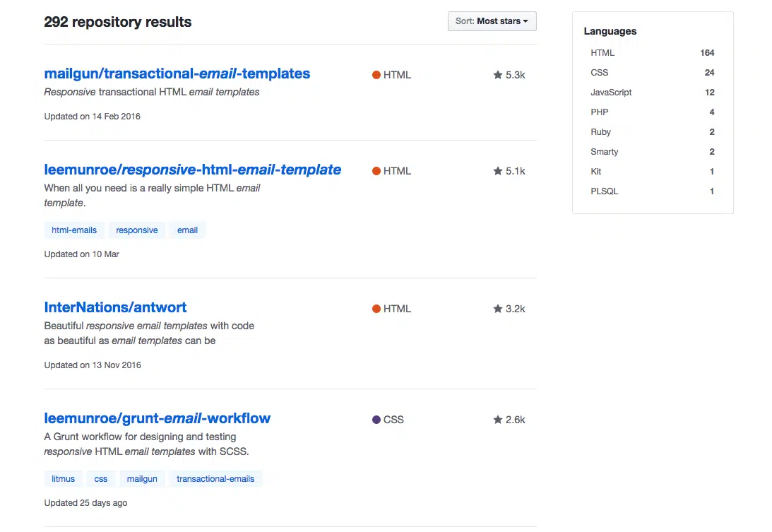Open leemunroe/grunt-email-workflow repository
Image resolution: width=772 pixels, height=532 pixels.
pyautogui.click(x=157, y=418)
